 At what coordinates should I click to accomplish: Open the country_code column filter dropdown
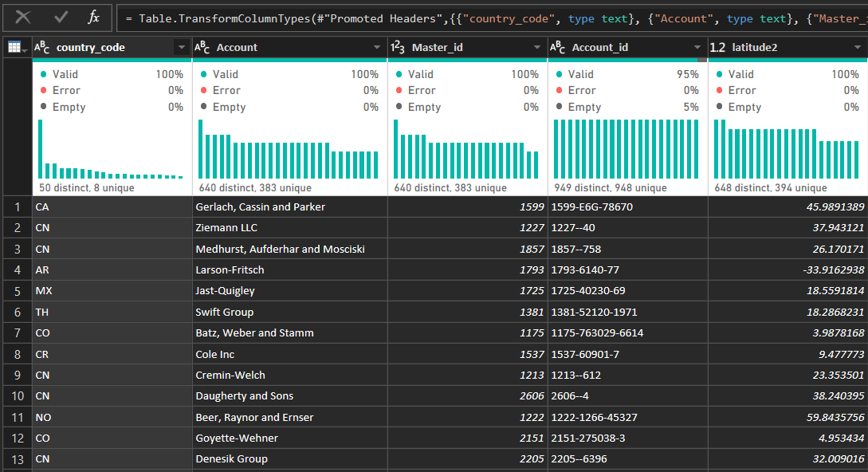(181, 48)
